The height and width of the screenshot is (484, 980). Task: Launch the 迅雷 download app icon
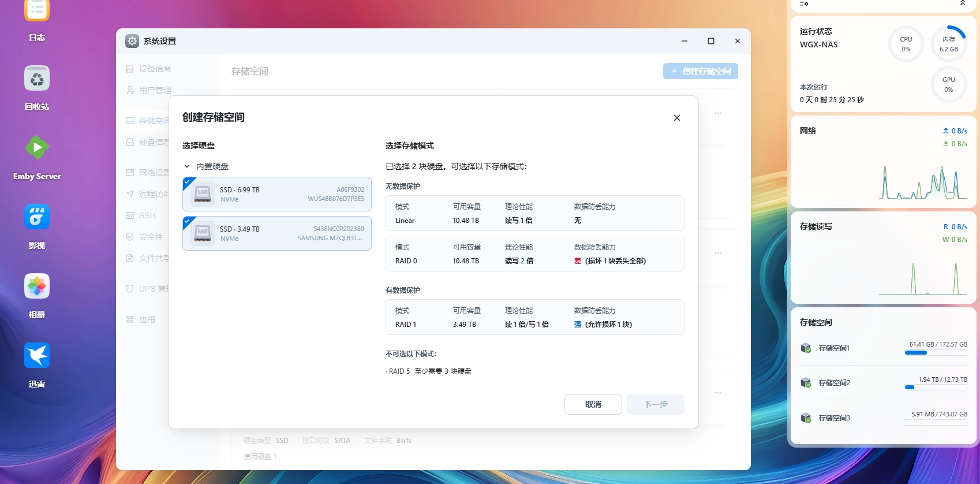point(37,355)
